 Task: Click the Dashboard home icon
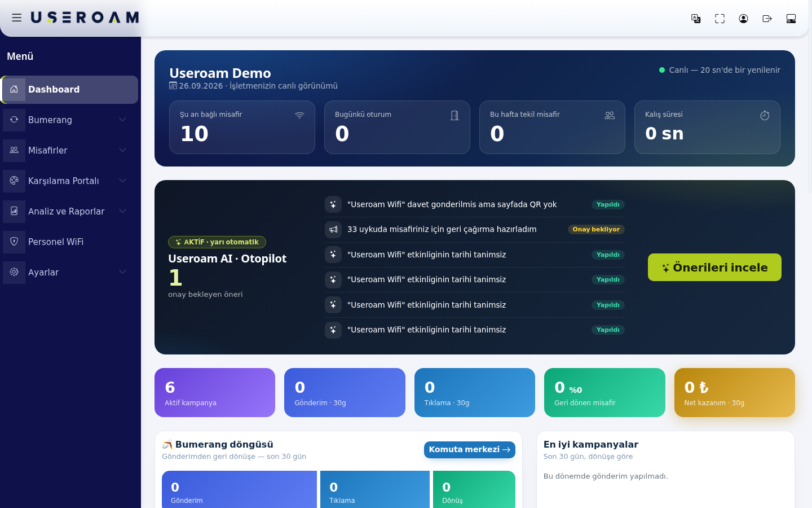click(14, 89)
